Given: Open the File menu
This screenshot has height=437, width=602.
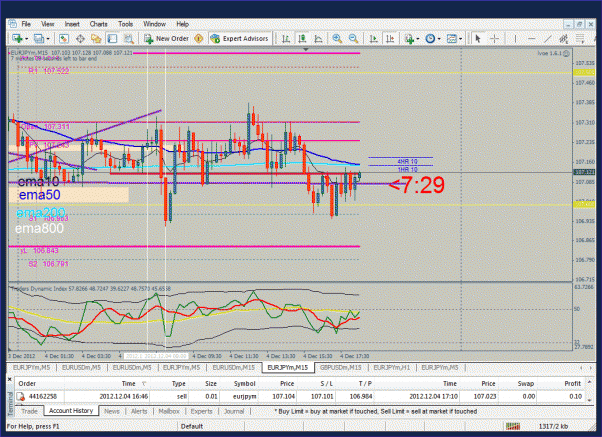Looking at the screenshot, I should point(26,24).
